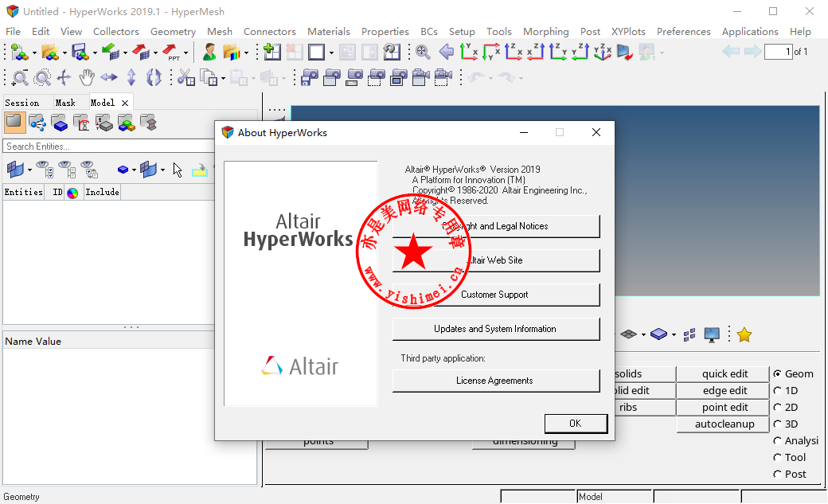Click the XY Top Plane view icon
The width and height of the screenshot is (828, 504).
[x=469, y=52]
